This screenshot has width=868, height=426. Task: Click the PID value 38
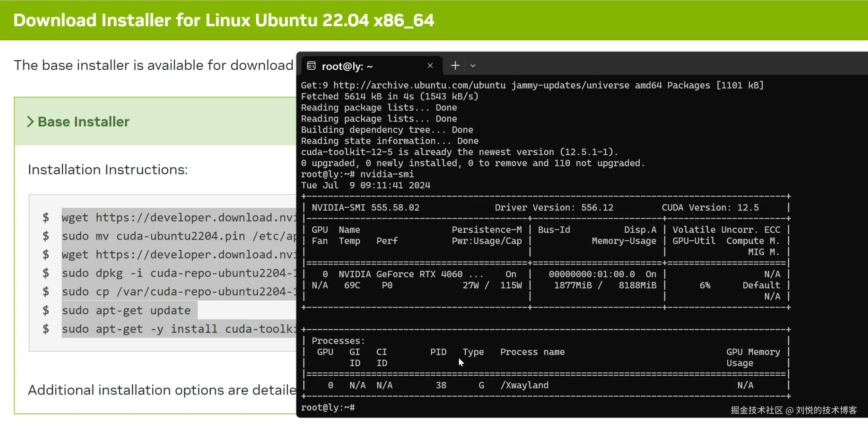(441, 385)
